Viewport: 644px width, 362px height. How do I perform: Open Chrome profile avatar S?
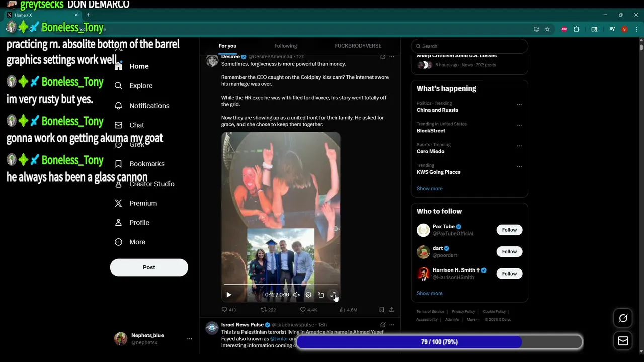pos(625,29)
